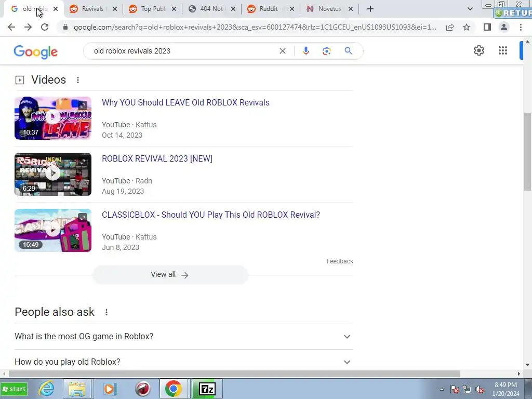Send Feedback on video results
The image size is (532, 399).
(x=340, y=261)
